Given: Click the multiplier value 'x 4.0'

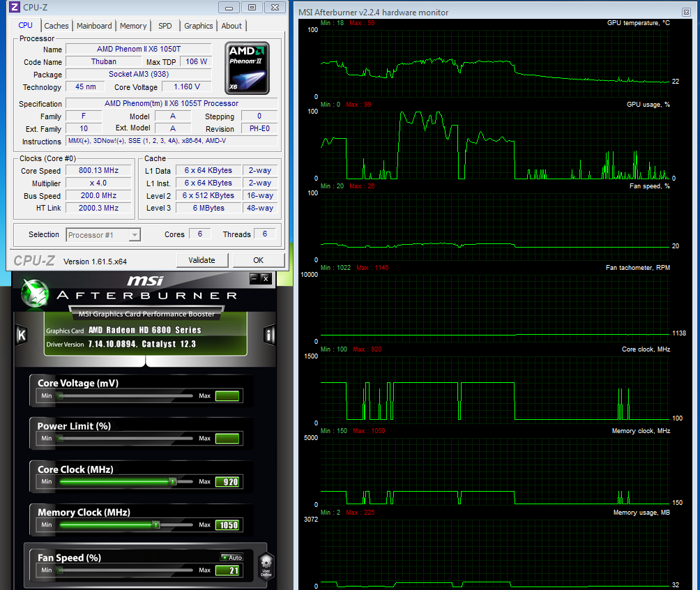Looking at the screenshot, I should click(x=99, y=183).
